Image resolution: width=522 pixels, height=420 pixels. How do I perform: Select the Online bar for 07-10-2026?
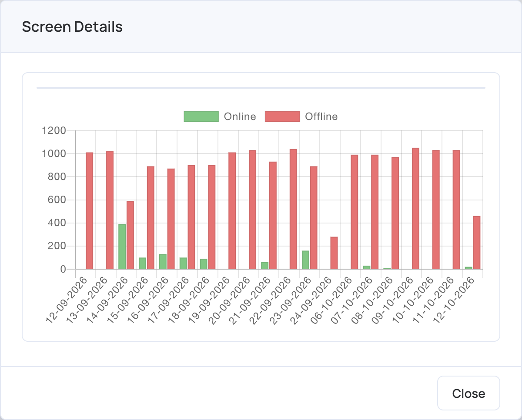click(x=367, y=267)
